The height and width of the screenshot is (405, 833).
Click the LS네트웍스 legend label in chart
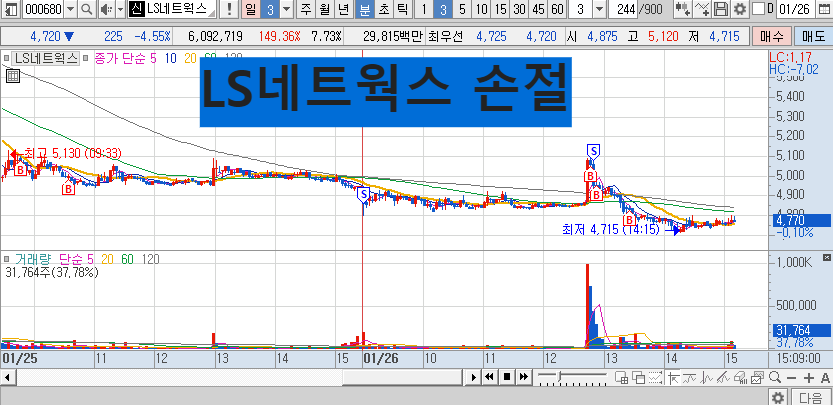47,58
